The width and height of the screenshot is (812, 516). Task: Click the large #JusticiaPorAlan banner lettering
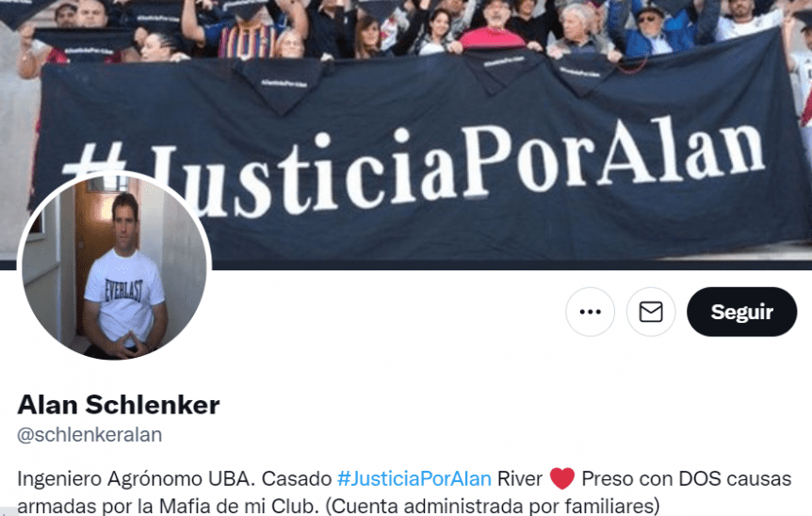[x=414, y=169]
